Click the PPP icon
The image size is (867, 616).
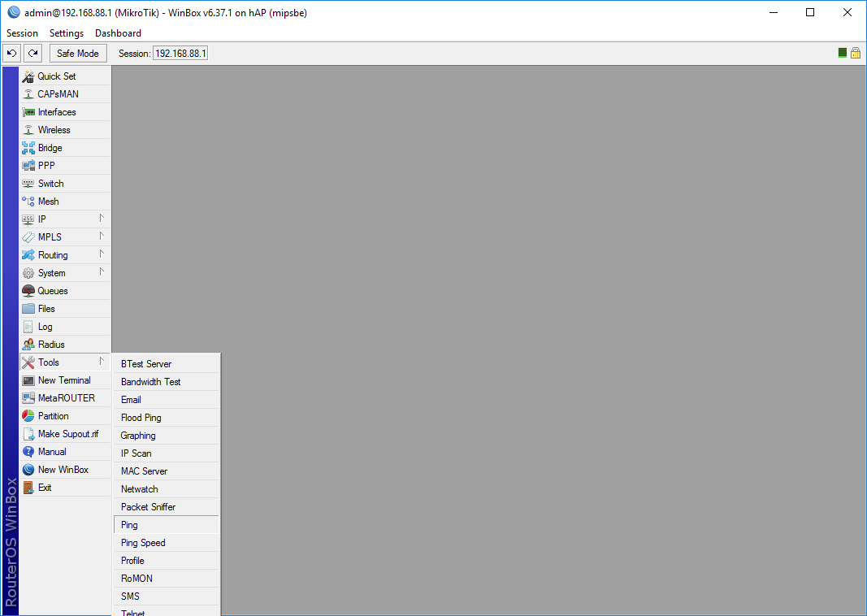click(28, 165)
